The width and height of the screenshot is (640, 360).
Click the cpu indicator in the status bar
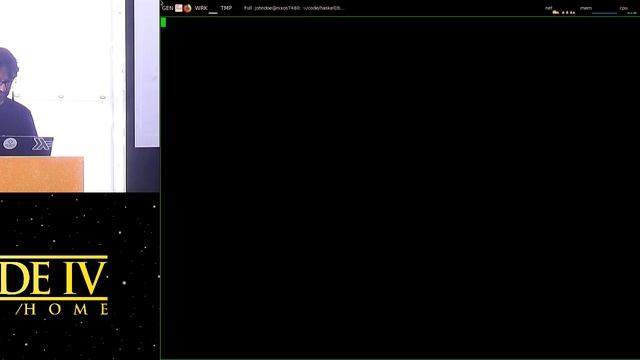tap(628, 10)
